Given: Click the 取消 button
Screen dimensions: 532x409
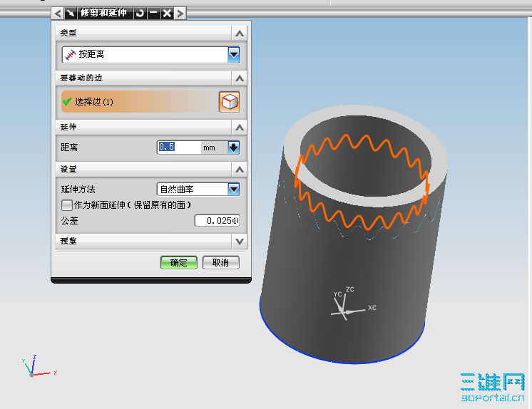Looking at the screenshot, I should tap(221, 263).
